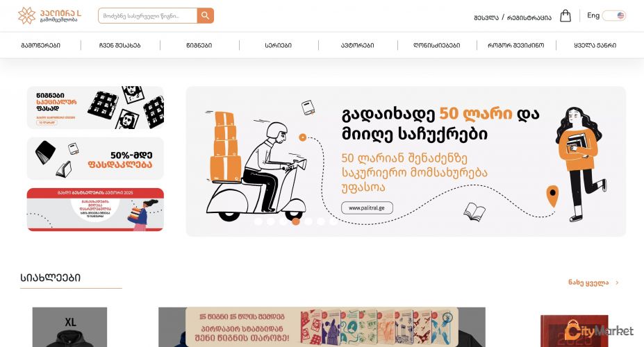The height and width of the screenshot is (347, 644).
Task: Open the წიგნები books menu
Action: coord(199,45)
